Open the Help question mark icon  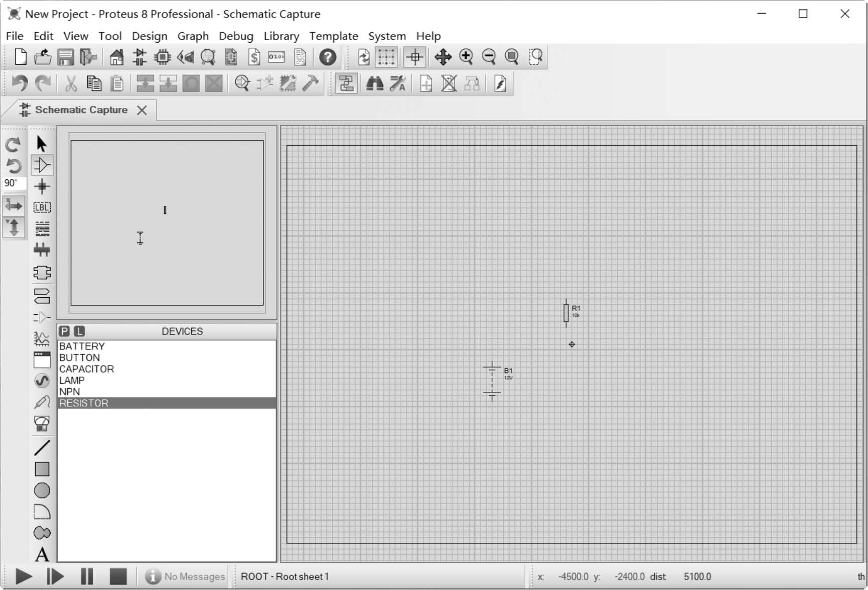328,57
